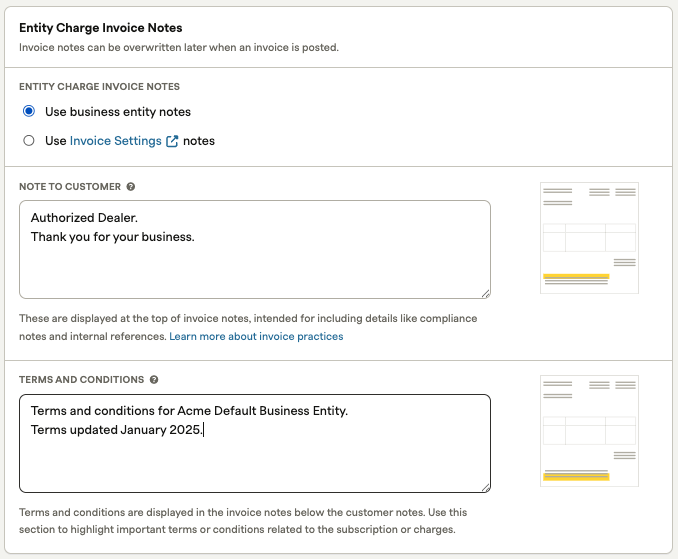
Task: Click the help icon beside Terms and Conditions
Action: click(154, 380)
